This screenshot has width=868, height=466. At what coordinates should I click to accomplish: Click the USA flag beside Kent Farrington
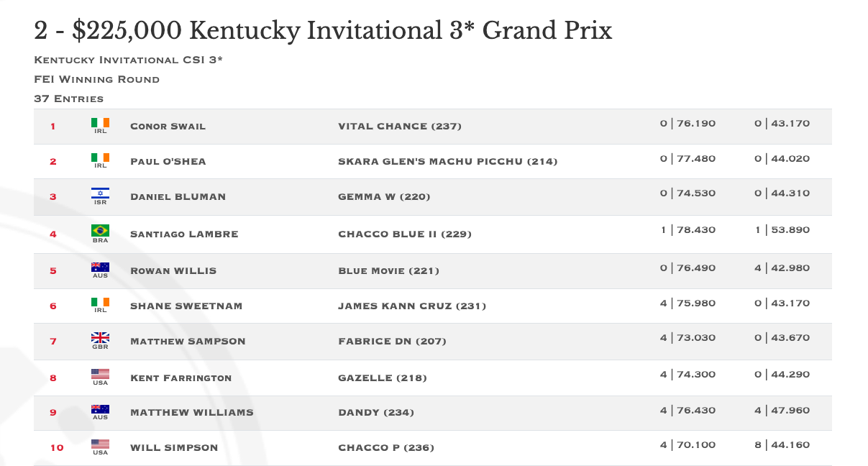click(x=100, y=374)
